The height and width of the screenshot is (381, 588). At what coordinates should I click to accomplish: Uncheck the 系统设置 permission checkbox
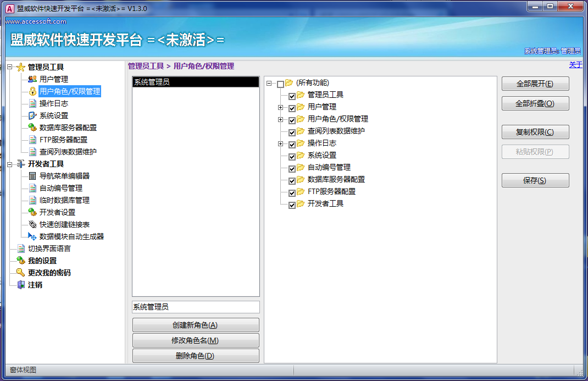292,157
